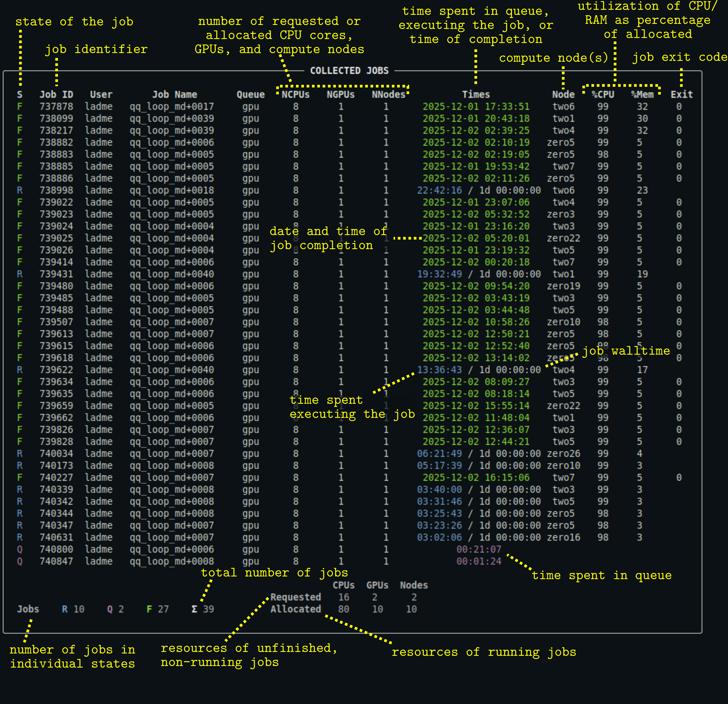Viewport: 728px width, 704px height.
Task: Click the "COLLECTED JOBS" panel title
Action: 350,71
